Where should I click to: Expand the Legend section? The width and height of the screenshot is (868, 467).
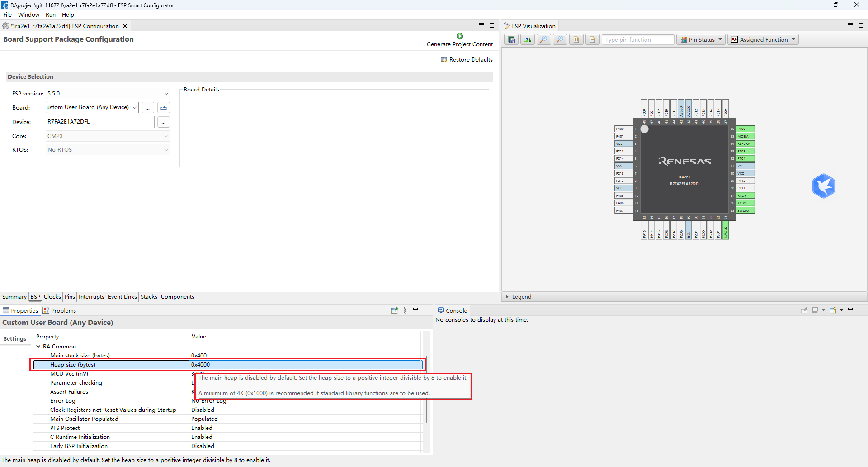click(507, 297)
